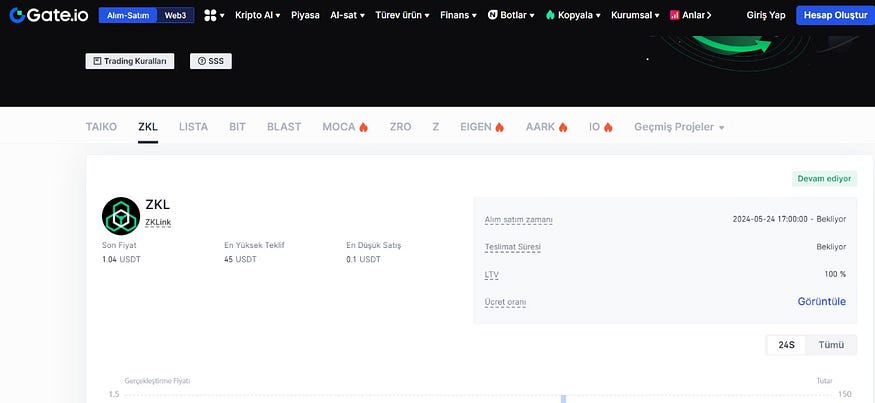This screenshot has height=403, width=875.
Task: Select the ZKL project tab
Action: coord(148,127)
